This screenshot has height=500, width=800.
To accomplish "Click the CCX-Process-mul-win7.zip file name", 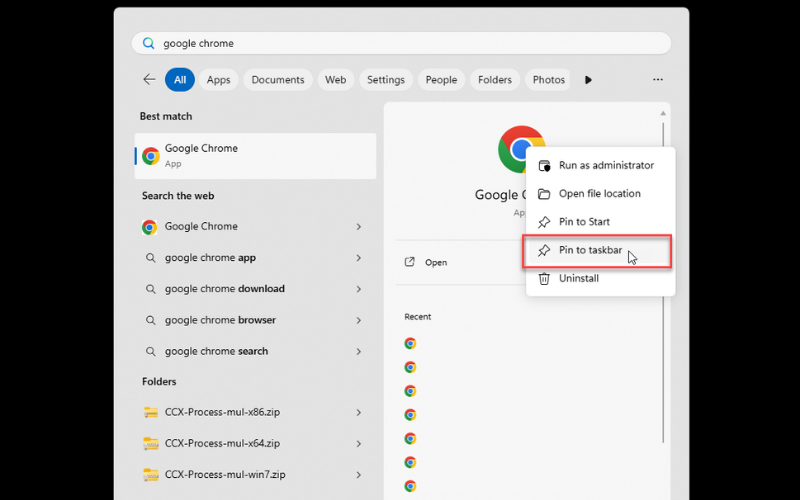I will click(x=225, y=474).
